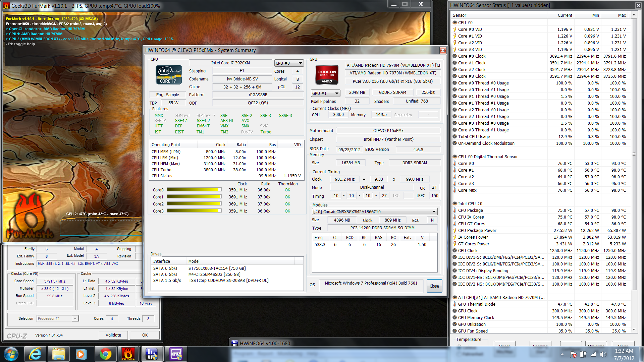This screenshot has height=362, width=644.
Task: Launch Google Chrome from the taskbar
Action: [x=105, y=354]
